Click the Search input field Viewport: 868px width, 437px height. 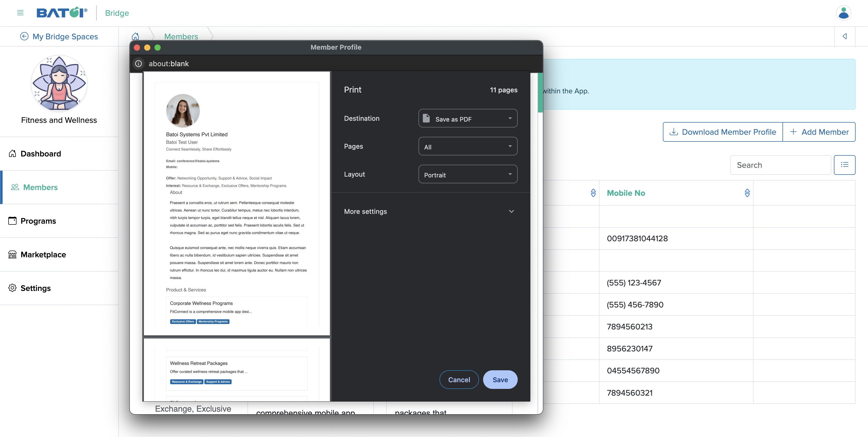coord(779,164)
